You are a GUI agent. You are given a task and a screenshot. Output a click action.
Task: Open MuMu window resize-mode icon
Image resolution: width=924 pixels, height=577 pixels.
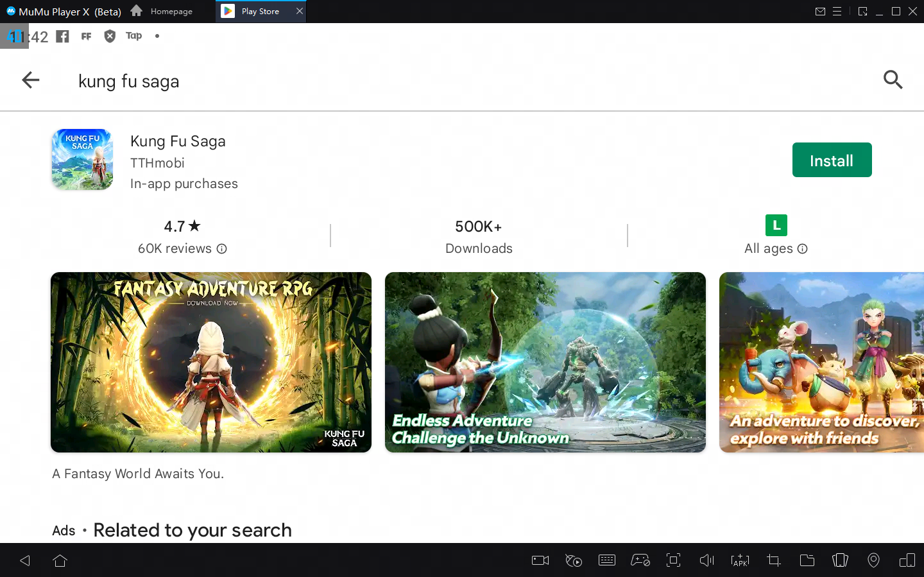862,12
